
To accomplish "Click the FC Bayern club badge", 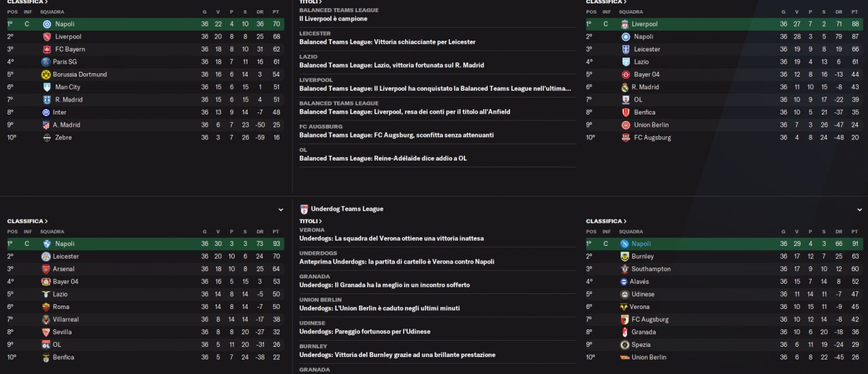I will [x=47, y=49].
